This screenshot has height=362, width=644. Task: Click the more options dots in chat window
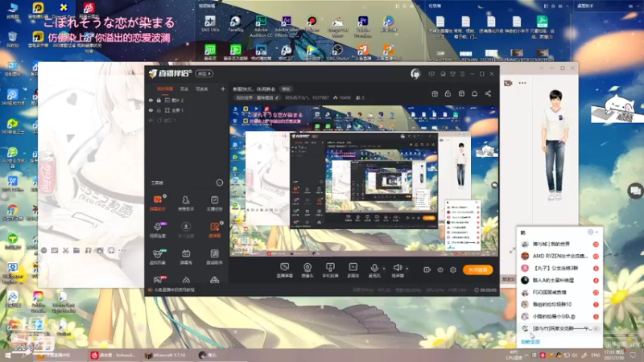[522, 83]
